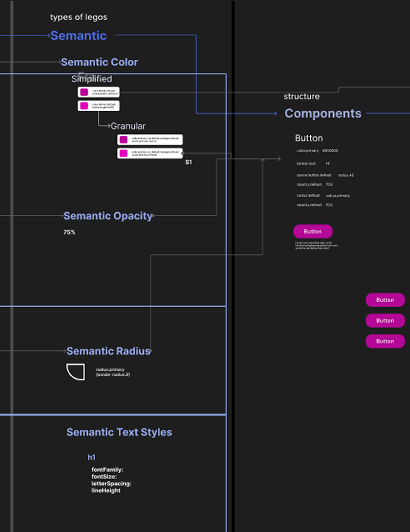Viewport: 410px width, 532px height.
Task: Click the Components heading
Action: pos(323,113)
